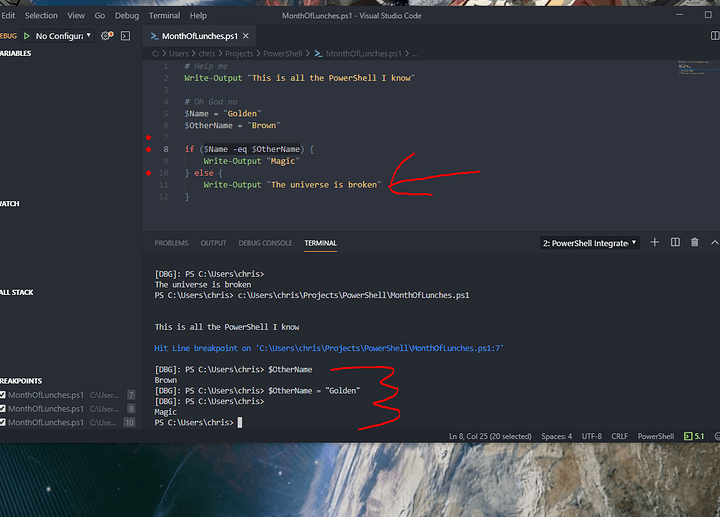Click the Users breadcrumb segment
The height and width of the screenshot is (517, 720).
point(179,54)
